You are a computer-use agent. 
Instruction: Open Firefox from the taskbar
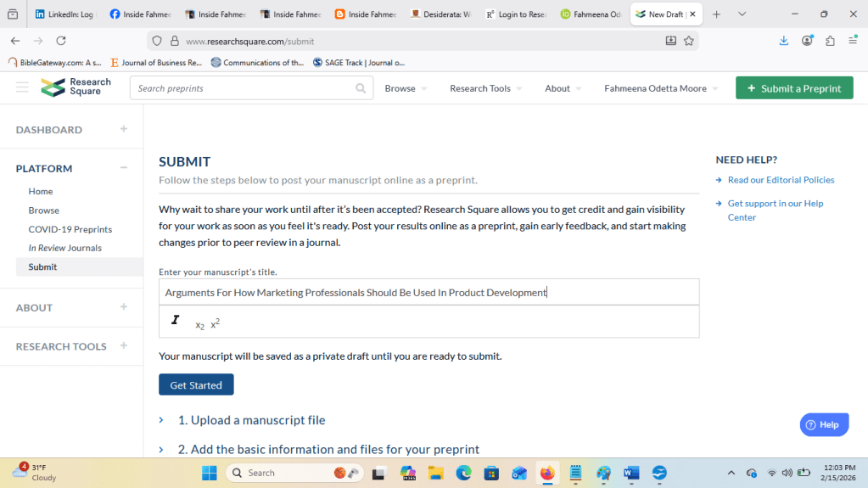pyautogui.click(x=547, y=473)
